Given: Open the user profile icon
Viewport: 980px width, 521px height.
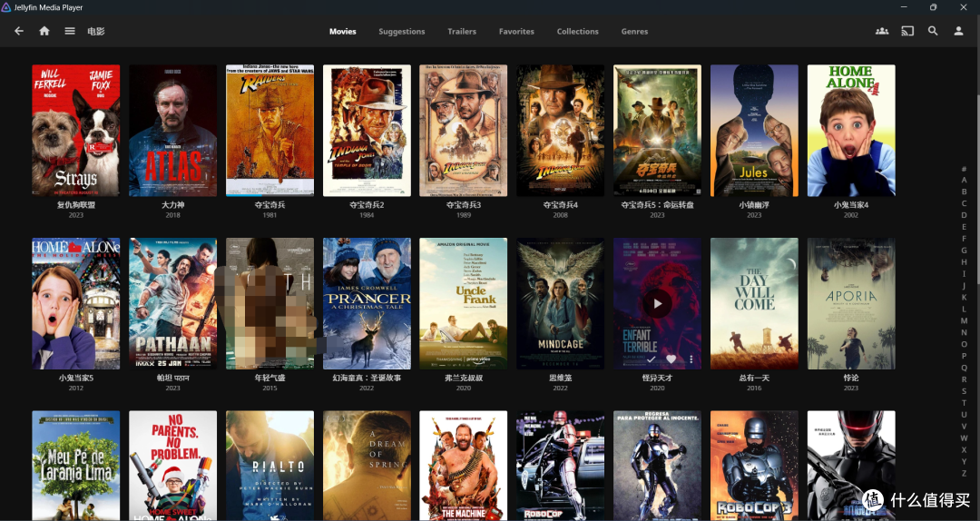Looking at the screenshot, I should coord(959,31).
